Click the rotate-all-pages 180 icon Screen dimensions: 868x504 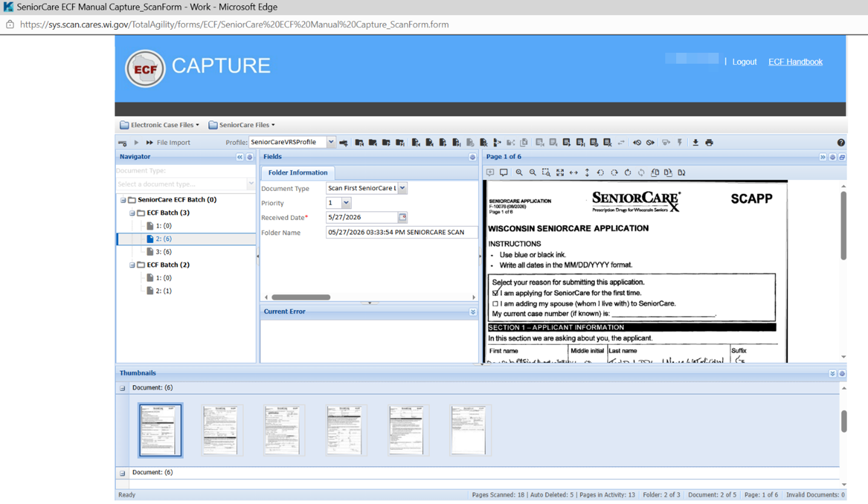pos(682,172)
